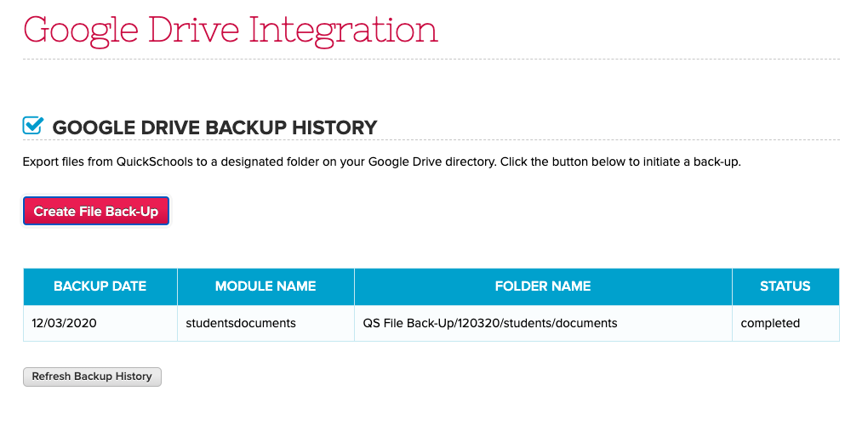The height and width of the screenshot is (425, 868).
Task: Select the Folder Name column header
Action: click(x=543, y=286)
